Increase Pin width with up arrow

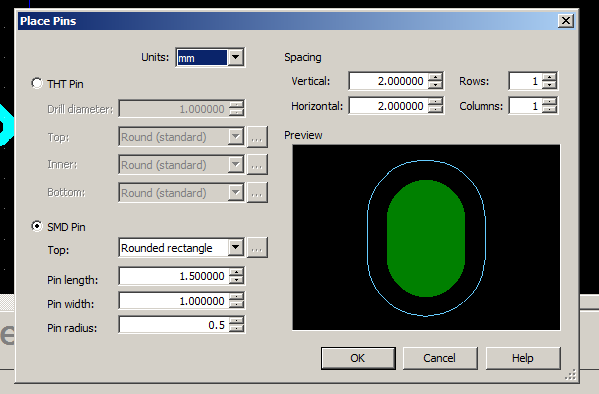pyautogui.click(x=236, y=297)
